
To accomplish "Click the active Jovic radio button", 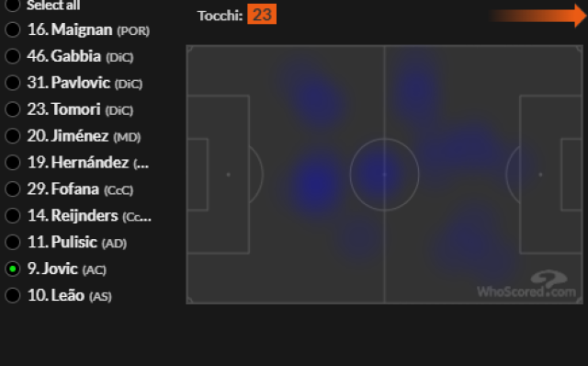I will (13, 269).
